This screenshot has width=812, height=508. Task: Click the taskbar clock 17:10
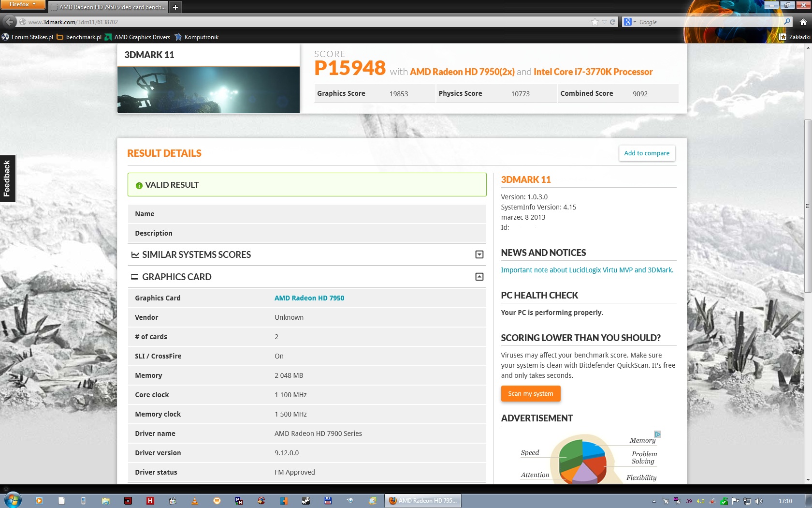pyautogui.click(x=785, y=501)
